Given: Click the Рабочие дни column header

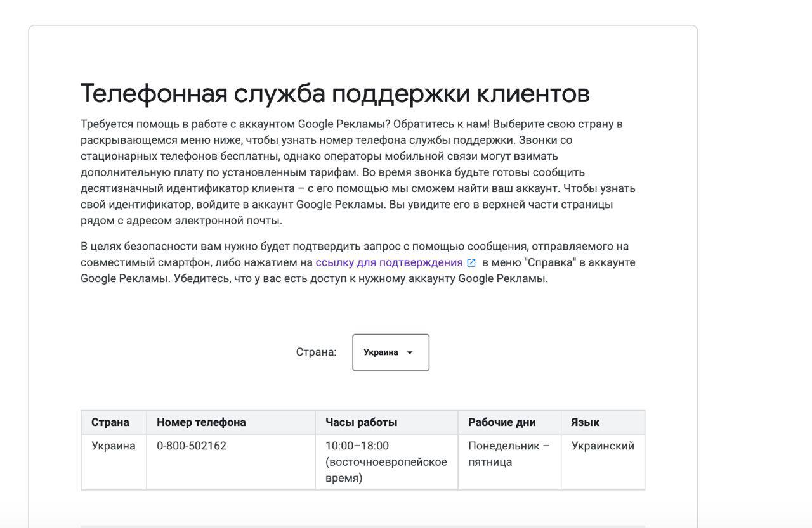Looking at the screenshot, I should click(502, 422).
